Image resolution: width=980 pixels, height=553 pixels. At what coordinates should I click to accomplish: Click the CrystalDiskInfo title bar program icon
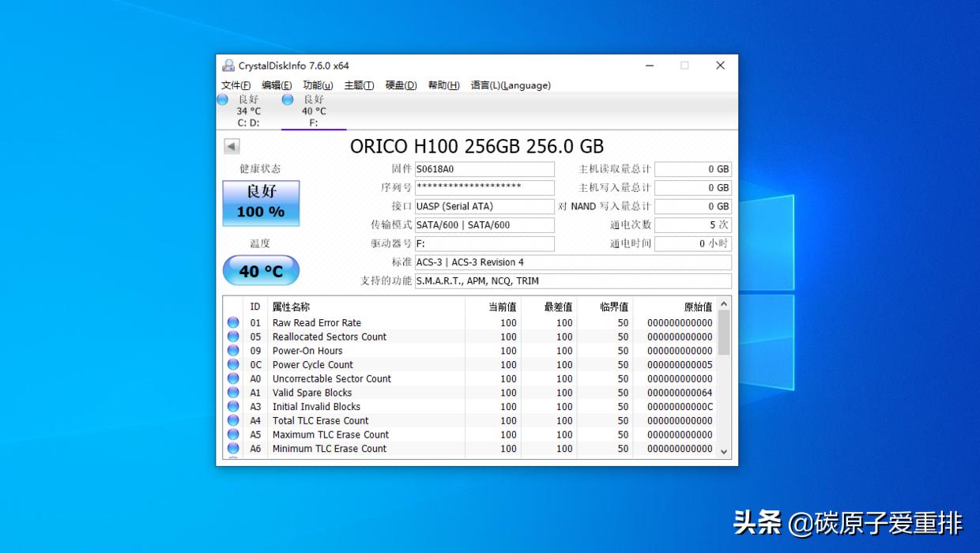click(x=228, y=65)
